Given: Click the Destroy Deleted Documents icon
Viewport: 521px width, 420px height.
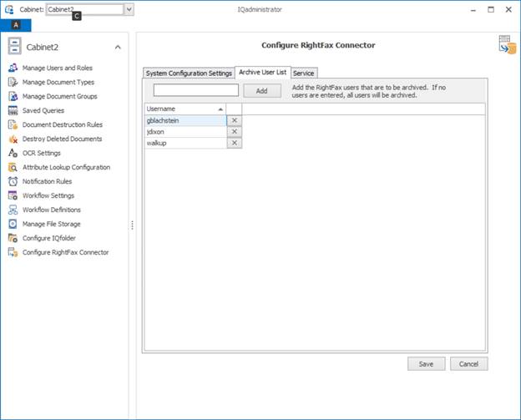Looking at the screenshot, I should (x=13, y=139).
